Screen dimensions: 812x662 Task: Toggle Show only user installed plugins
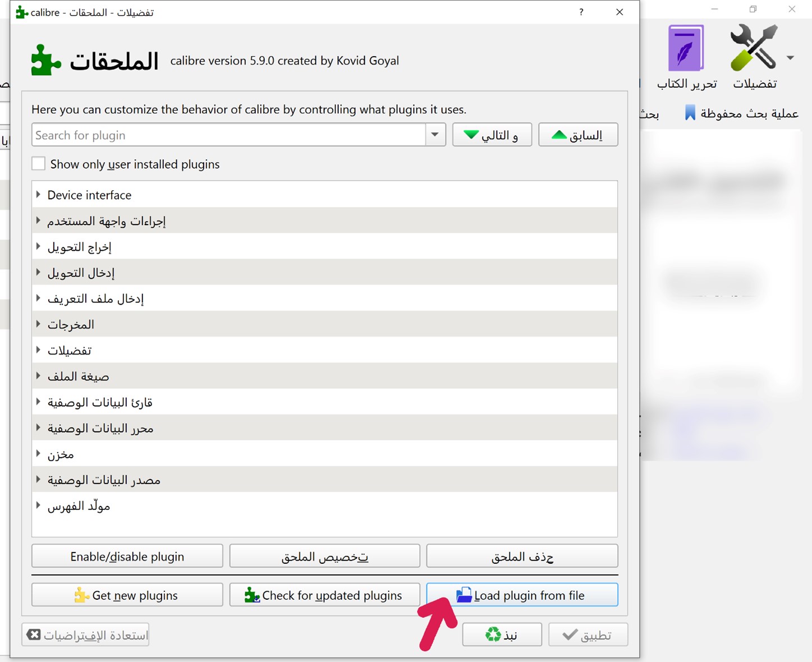tap(39, 164)
